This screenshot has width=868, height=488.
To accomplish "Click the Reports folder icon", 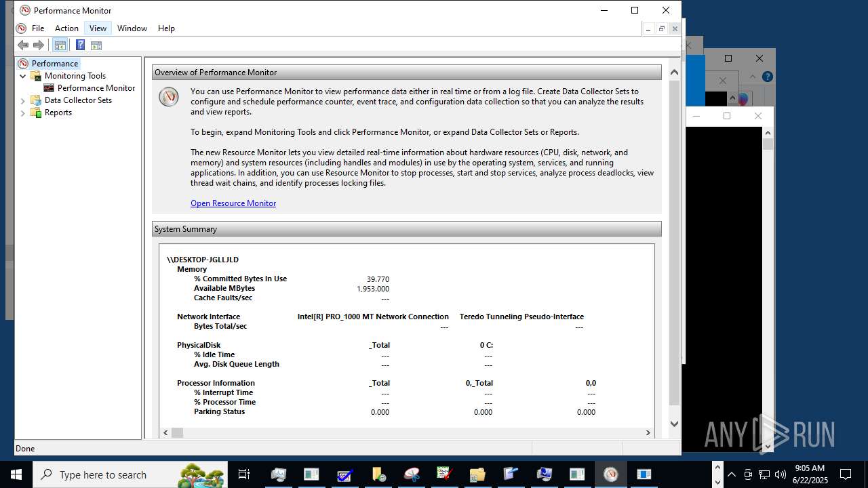I will [x=36, y=113].
